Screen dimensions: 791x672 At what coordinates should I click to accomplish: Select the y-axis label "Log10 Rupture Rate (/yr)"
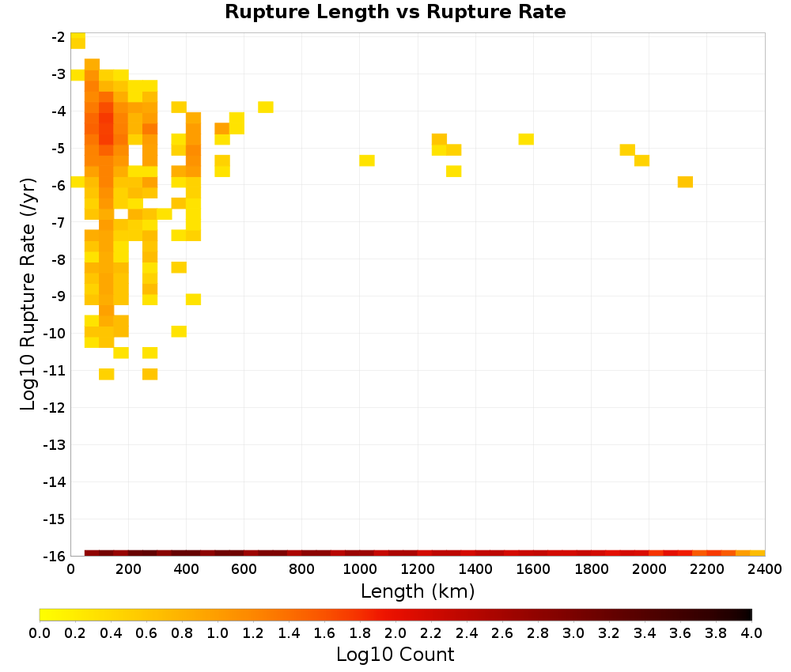[28, 294]
